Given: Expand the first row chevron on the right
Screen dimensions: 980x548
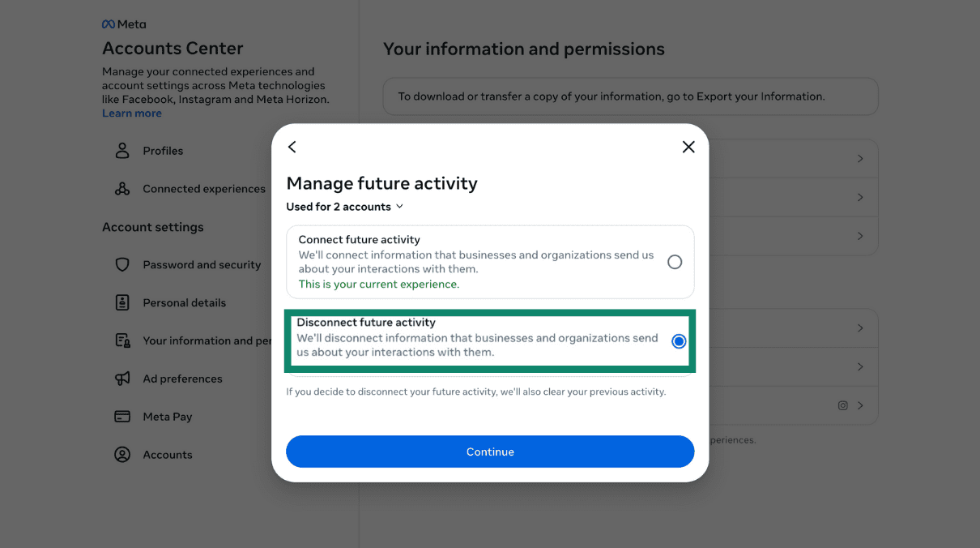Looking at the screenshot, I should coord(860,158).
